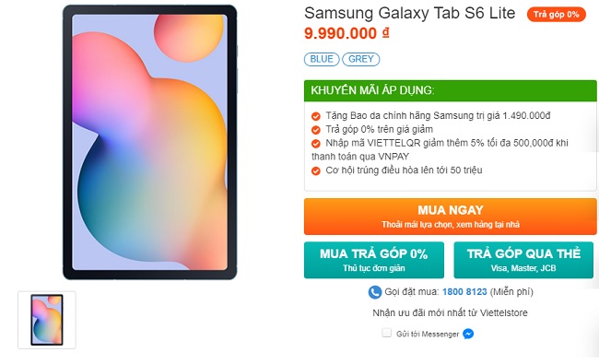Tick the Gửi tới Messenger checkbox

[x=387, y=333]
